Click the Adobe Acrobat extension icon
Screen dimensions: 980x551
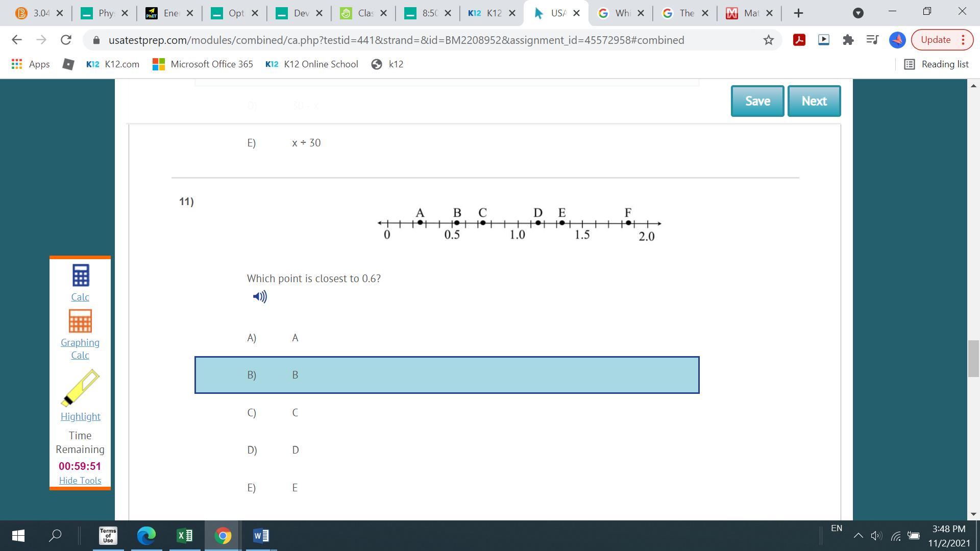click(x=799, y=40)
